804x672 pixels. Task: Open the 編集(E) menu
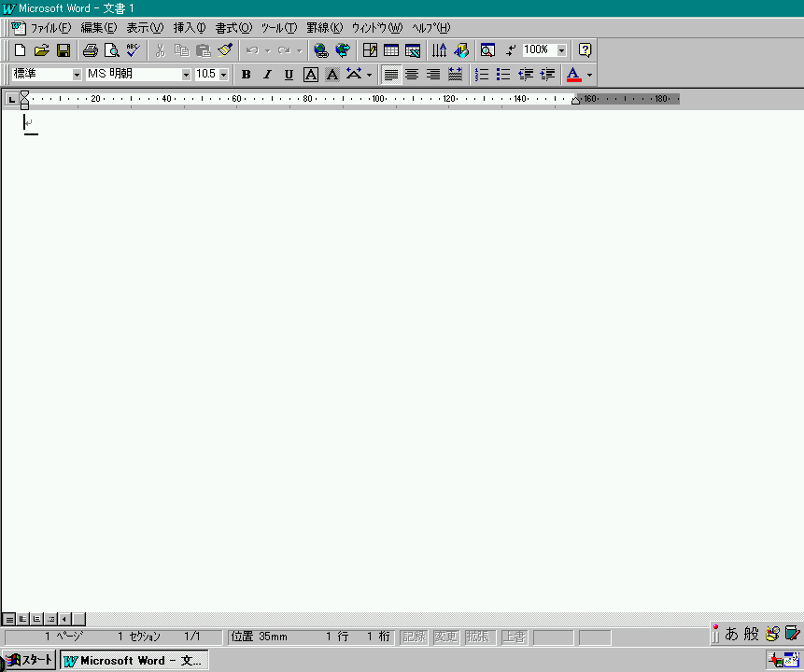(x=98, y=28)
